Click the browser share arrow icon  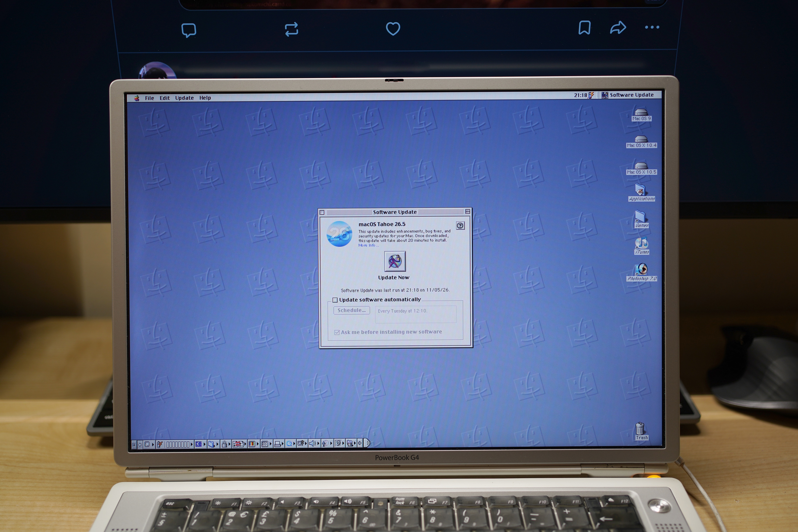click(x=618, y=27)
